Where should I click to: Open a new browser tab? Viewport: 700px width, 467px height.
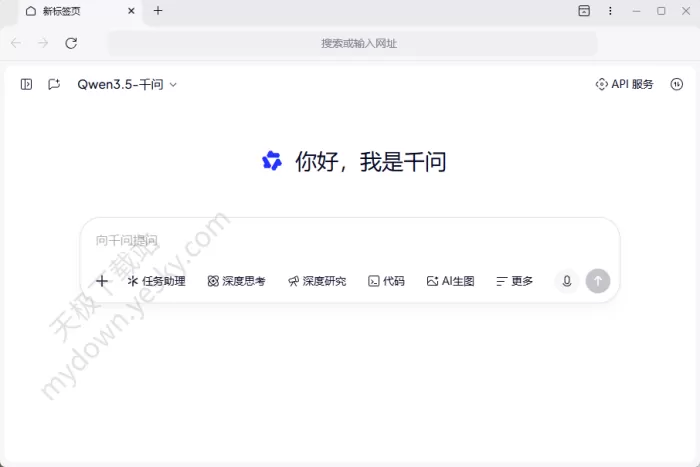158,11
